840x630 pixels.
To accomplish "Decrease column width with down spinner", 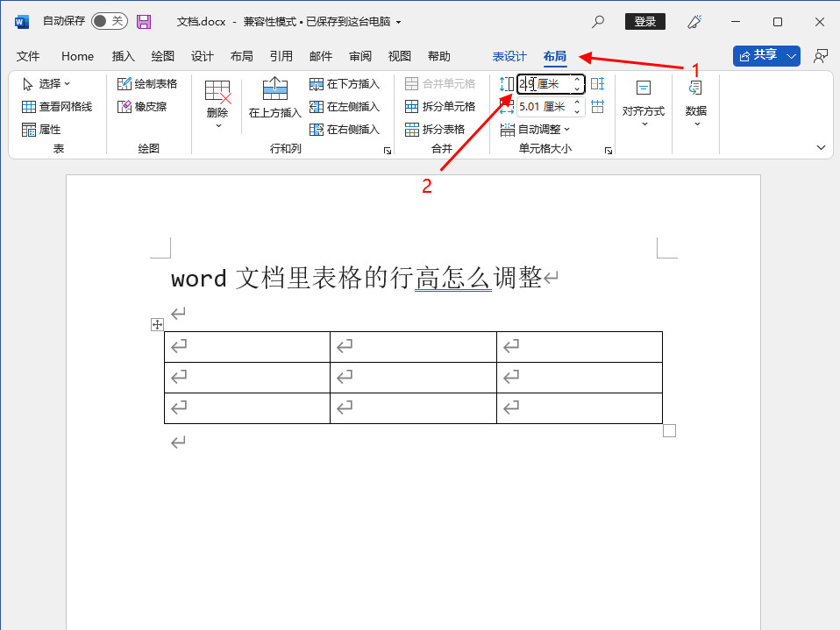I will (x=577, y=111).
